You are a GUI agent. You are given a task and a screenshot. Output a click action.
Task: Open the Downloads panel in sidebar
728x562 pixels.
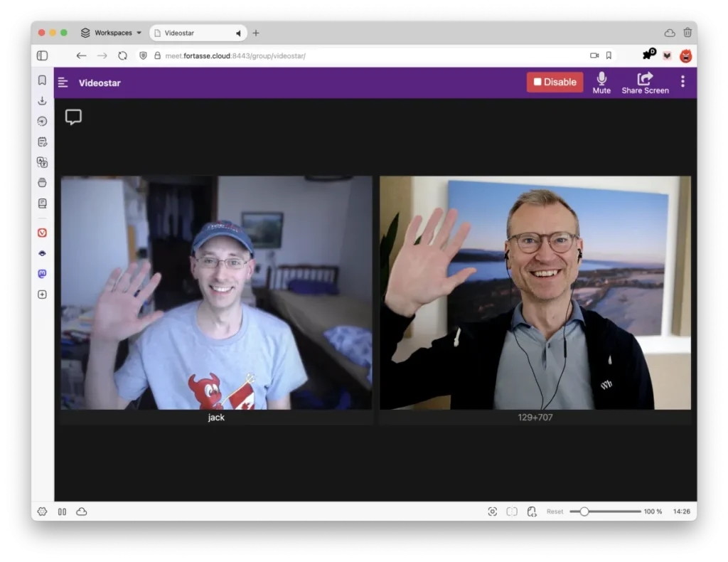42,101
